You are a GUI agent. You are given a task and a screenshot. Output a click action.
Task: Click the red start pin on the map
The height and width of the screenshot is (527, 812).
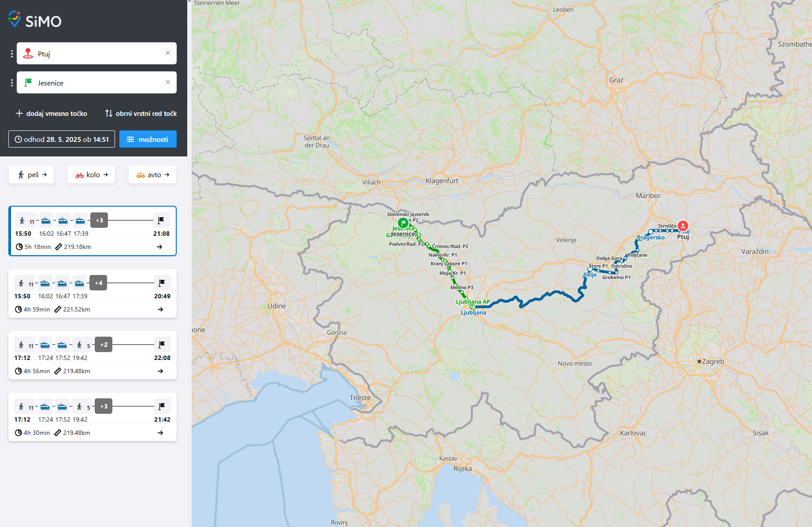[683, 226]
